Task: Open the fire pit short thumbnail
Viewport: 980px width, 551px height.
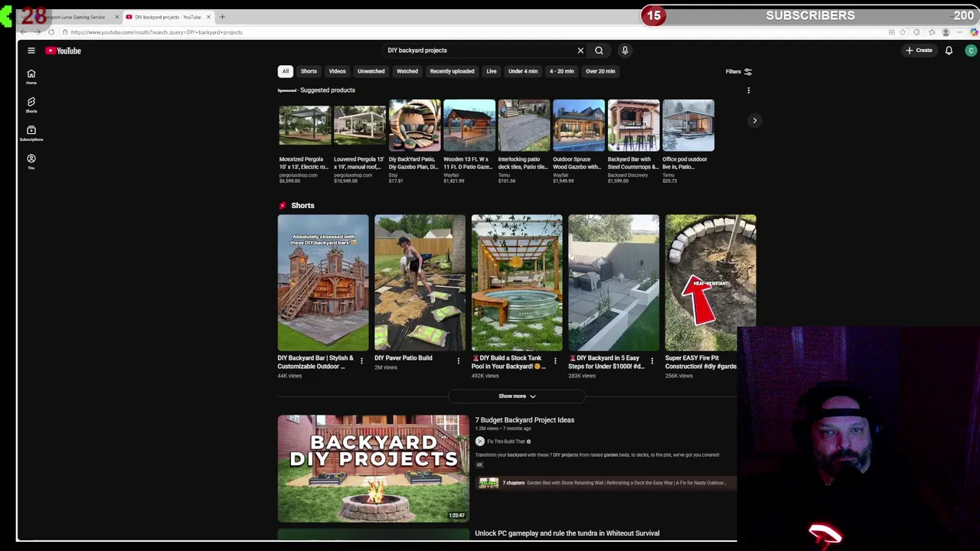Action: click(710, 282)
